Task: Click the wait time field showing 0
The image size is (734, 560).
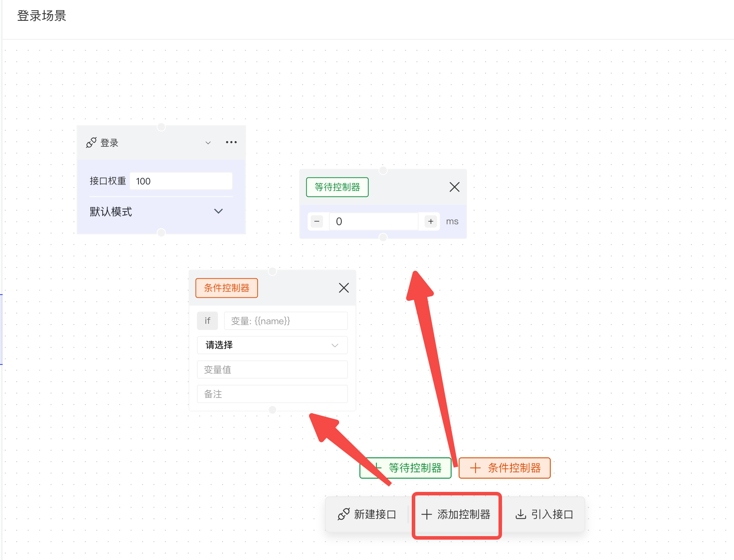Action: pos(374,221)
